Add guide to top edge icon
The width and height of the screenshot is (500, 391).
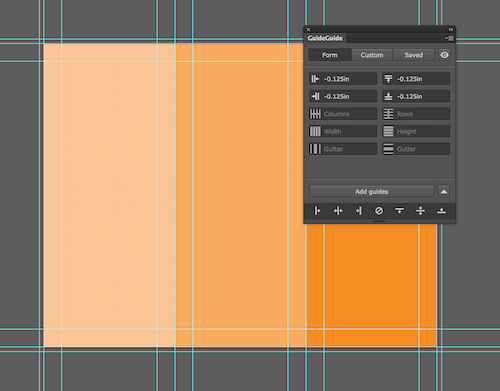click(399, 211)
